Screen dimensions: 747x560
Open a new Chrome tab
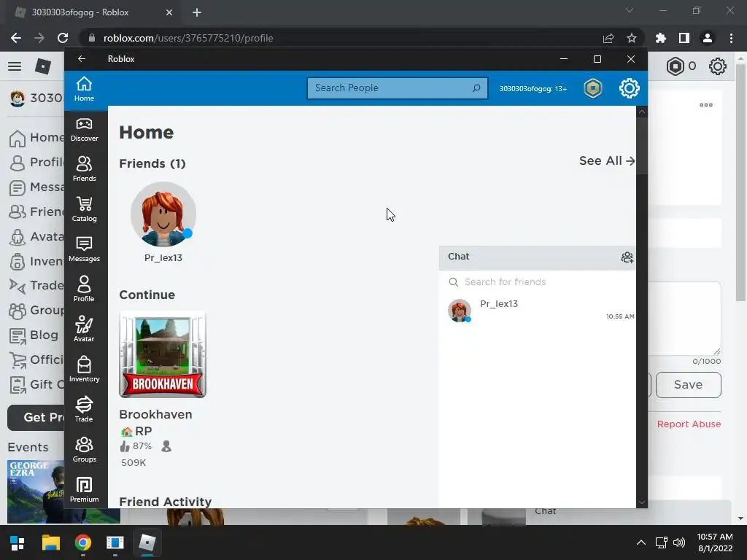(x=197, y=12)
